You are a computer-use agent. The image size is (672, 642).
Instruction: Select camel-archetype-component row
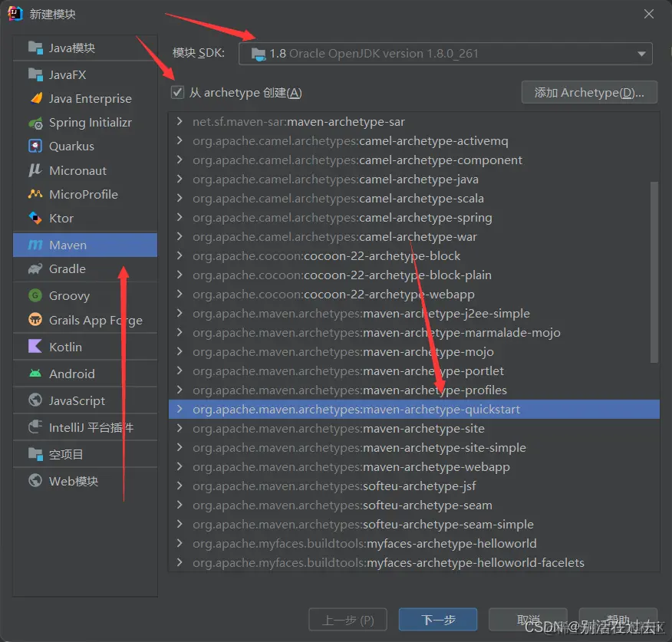(x=414, y=160)
